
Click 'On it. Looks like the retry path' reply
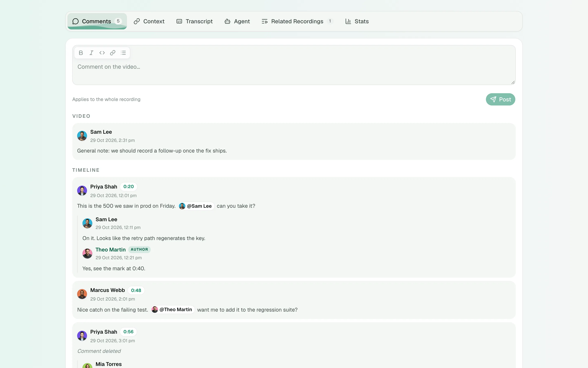tap(144, 238)
